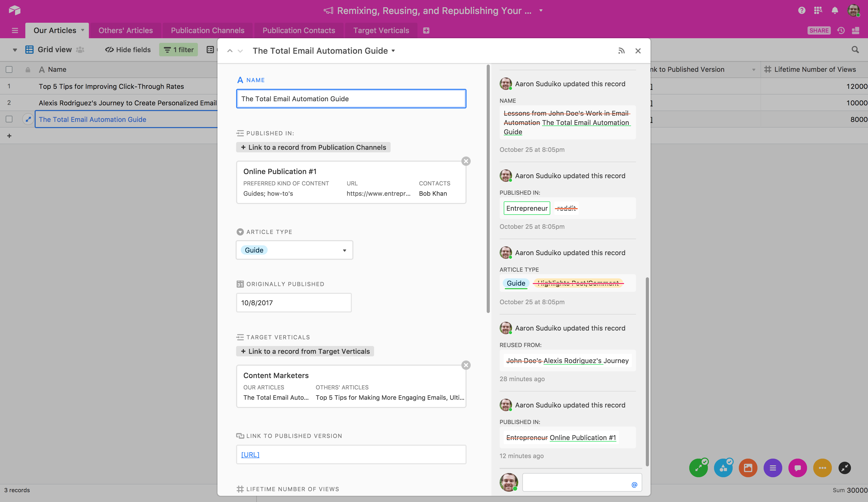Click Link to a record from Publication Channels
The height and width of the screenshot is (502, 868).
(313, 147)
